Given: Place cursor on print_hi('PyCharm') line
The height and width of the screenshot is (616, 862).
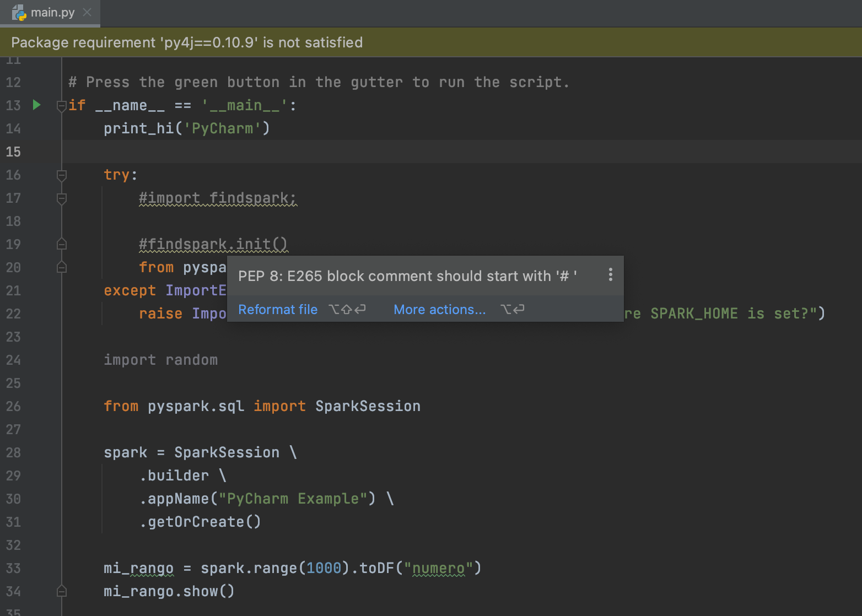Looking at the screenshot, I should click(187, 128).
